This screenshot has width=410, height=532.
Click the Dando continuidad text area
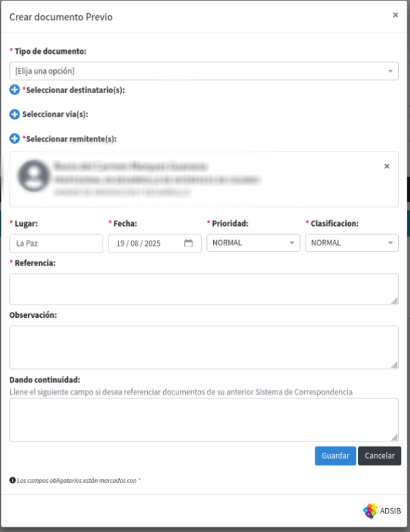[x=204, y=420]
